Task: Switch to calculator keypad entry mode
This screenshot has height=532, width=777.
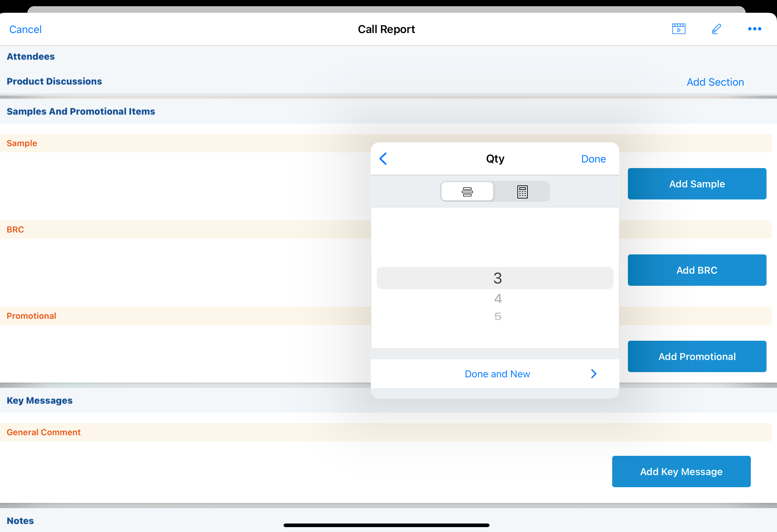Action: [x=522, y=192]
